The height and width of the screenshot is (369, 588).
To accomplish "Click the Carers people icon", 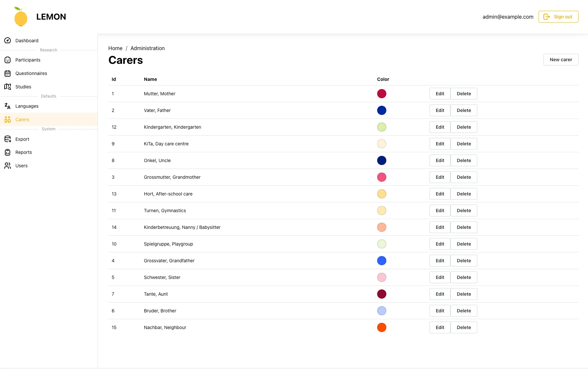I will point(8,120).
